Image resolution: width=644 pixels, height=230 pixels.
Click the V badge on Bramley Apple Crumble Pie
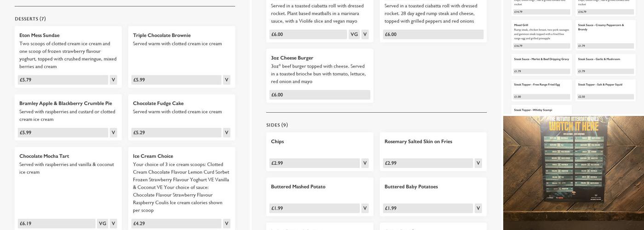113,133
